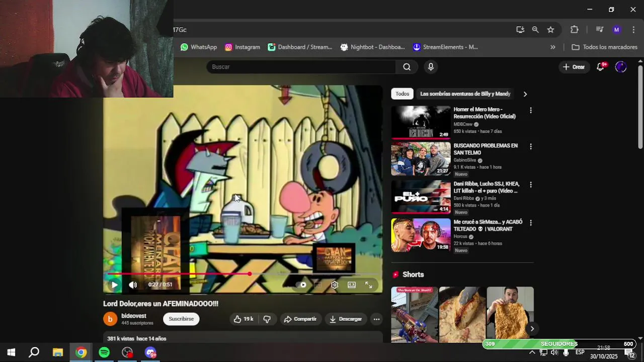Click the search magnifier button

407,67
